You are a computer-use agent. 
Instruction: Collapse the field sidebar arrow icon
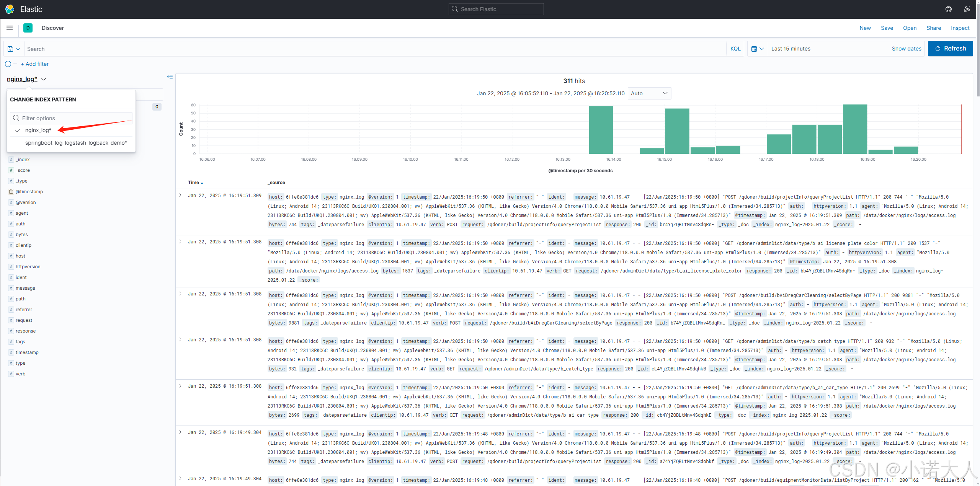[170, 77]
